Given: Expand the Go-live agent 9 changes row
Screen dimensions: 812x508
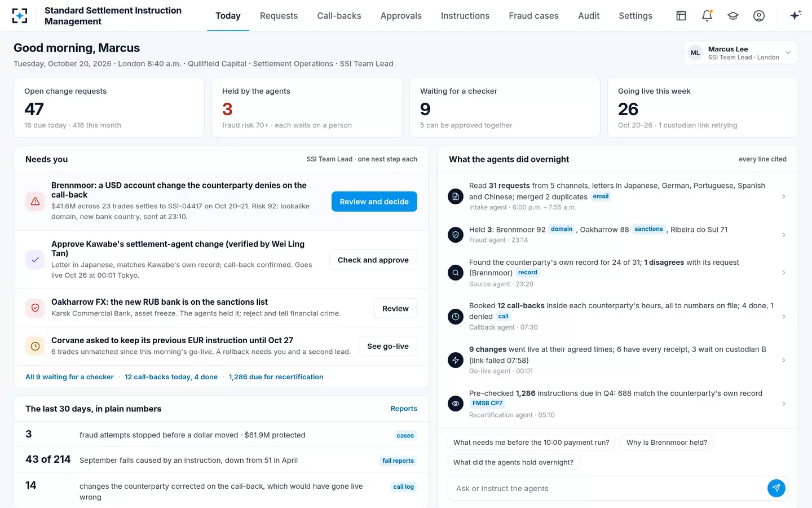Looking at the screenshot, I should coord(617,360).
